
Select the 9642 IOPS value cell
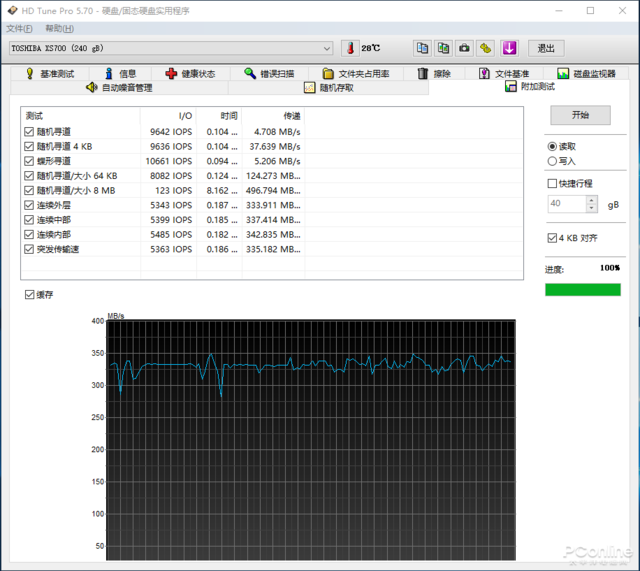(171, 132)
